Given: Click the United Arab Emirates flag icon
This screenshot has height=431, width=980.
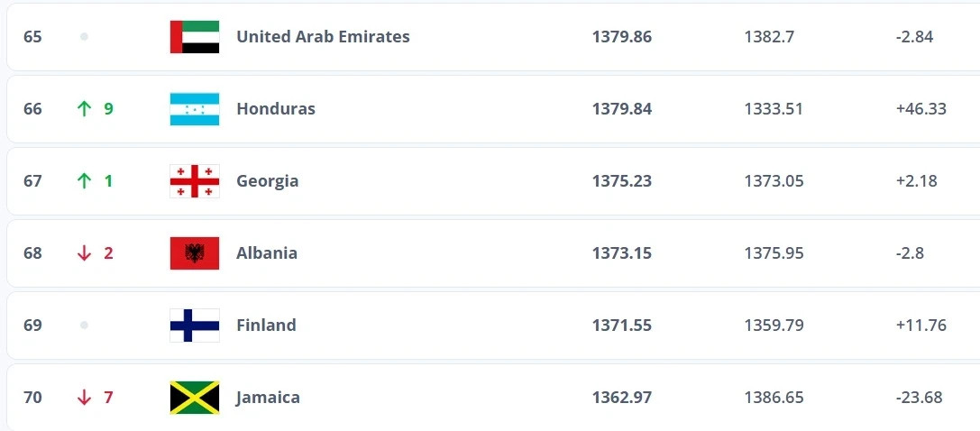Looking at the screenshot, I should pyautogui.click(x=195, y=37).
